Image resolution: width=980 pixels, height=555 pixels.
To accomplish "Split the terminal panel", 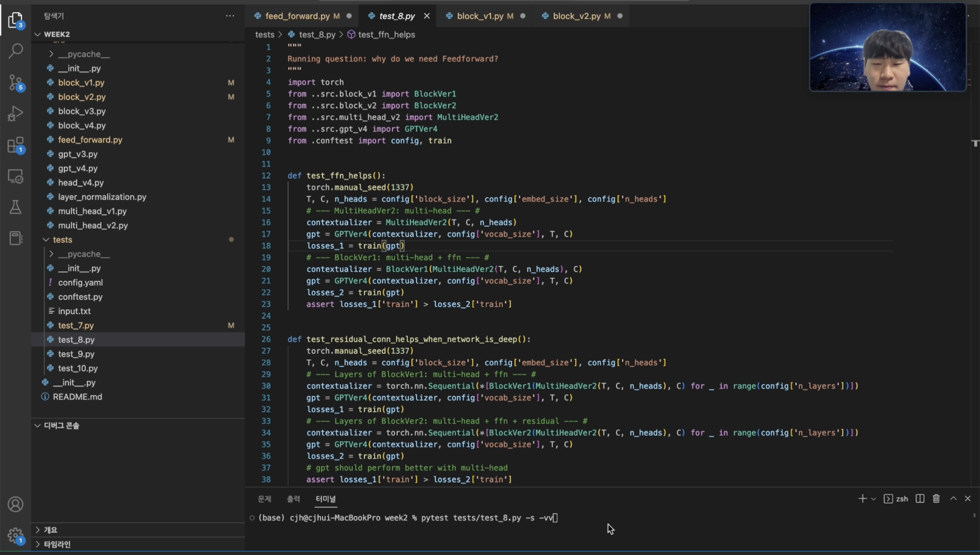I will (x=920, y=498).
